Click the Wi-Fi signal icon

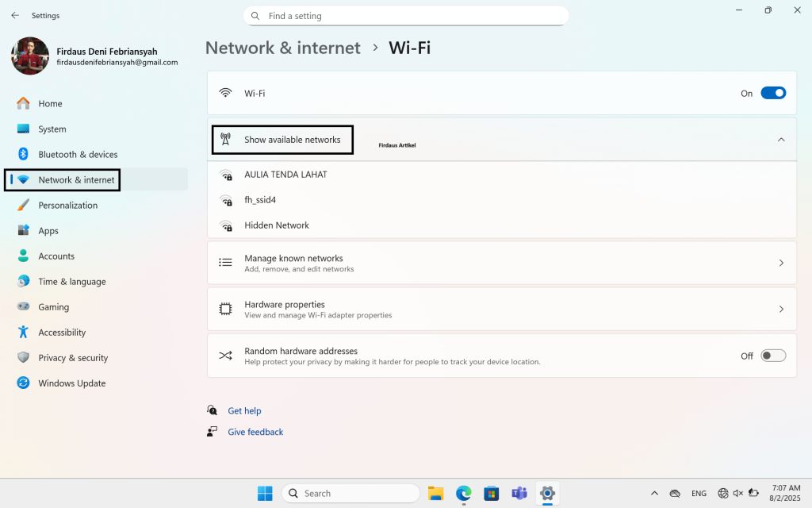click(x=224, y=93)
